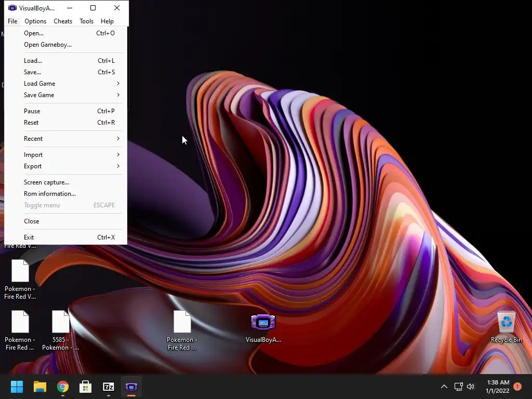Open the clock showing 1:38 AM

pos(498,387)
